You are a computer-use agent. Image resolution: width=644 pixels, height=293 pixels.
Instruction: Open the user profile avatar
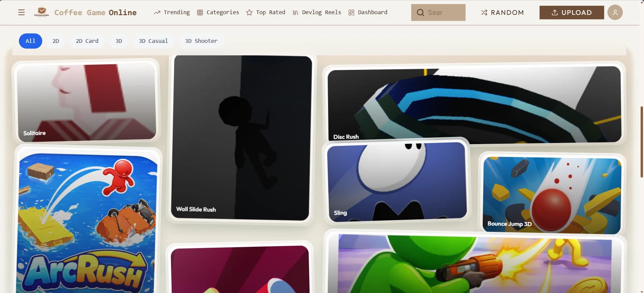point(615,12)
